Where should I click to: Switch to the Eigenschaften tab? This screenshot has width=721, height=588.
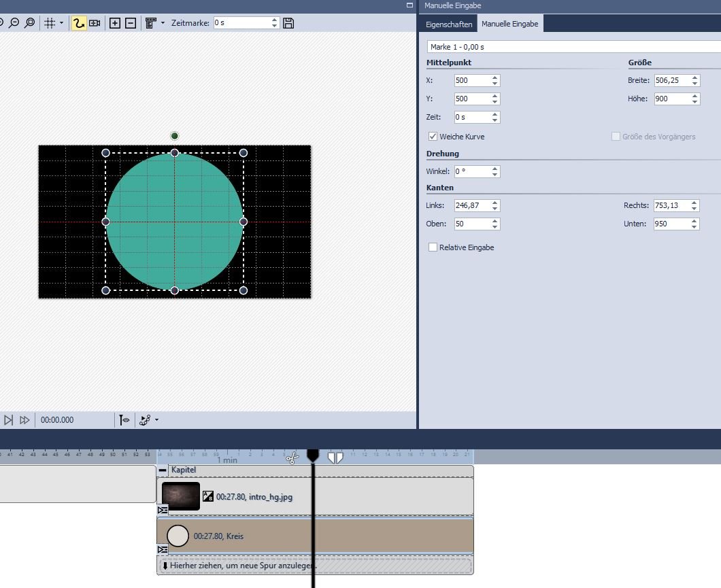tap(449, 24)
